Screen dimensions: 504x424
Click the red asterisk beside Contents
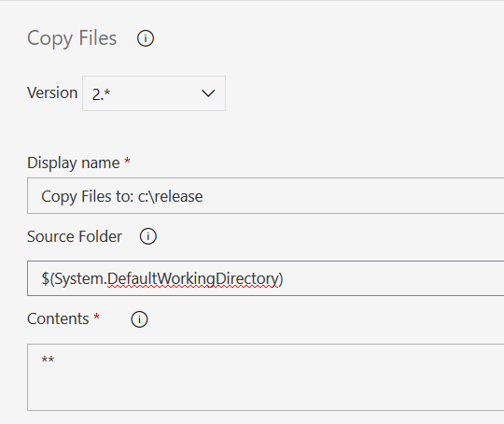(x=96, y=317)
